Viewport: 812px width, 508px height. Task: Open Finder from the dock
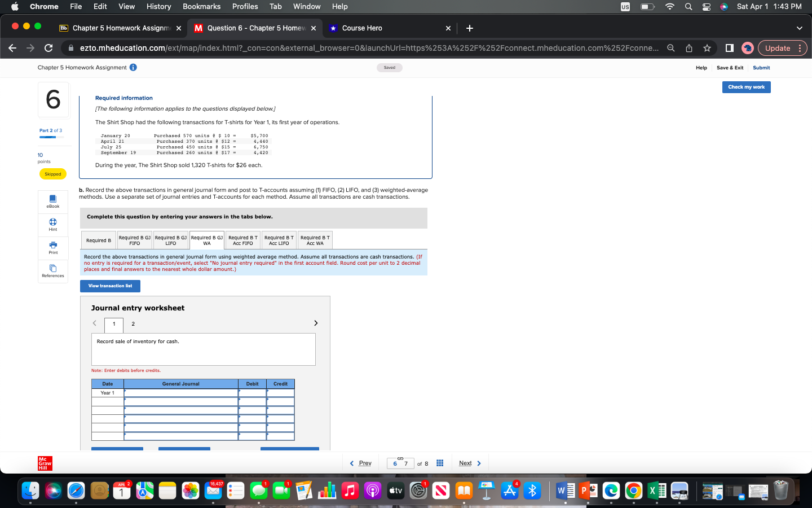click(30, 491)
